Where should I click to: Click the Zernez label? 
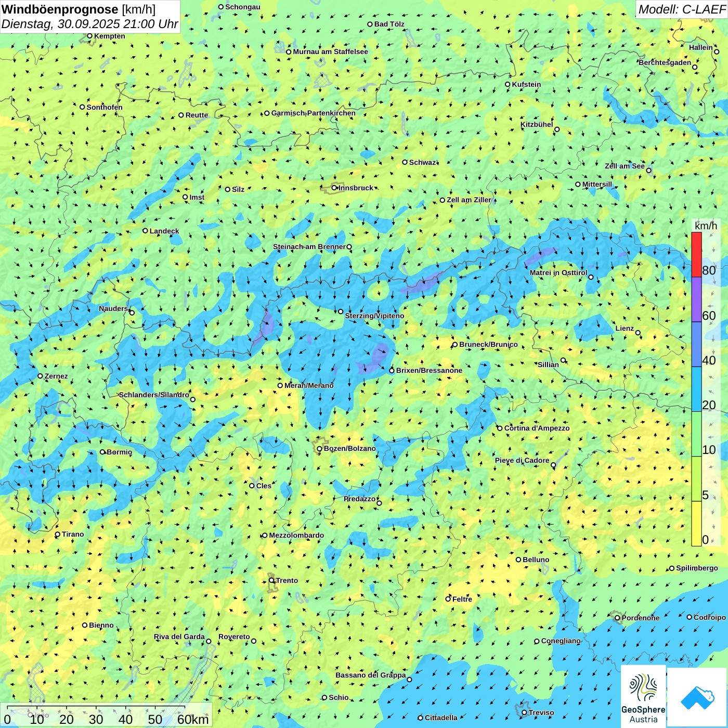(56, 376)
